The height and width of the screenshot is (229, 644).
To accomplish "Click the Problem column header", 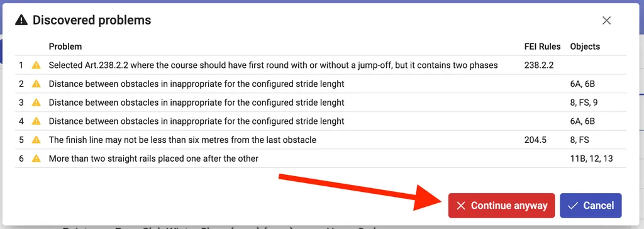I will (65, 47).
